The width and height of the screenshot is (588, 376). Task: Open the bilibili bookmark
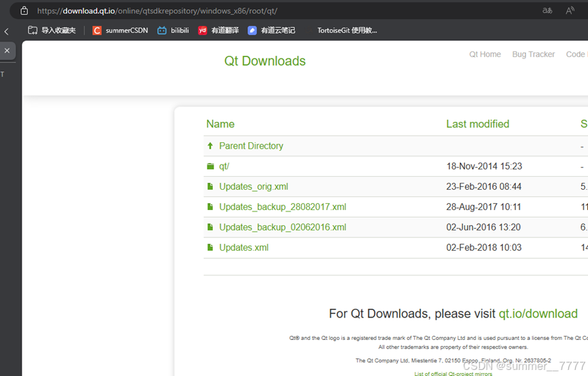coord(173,31)
